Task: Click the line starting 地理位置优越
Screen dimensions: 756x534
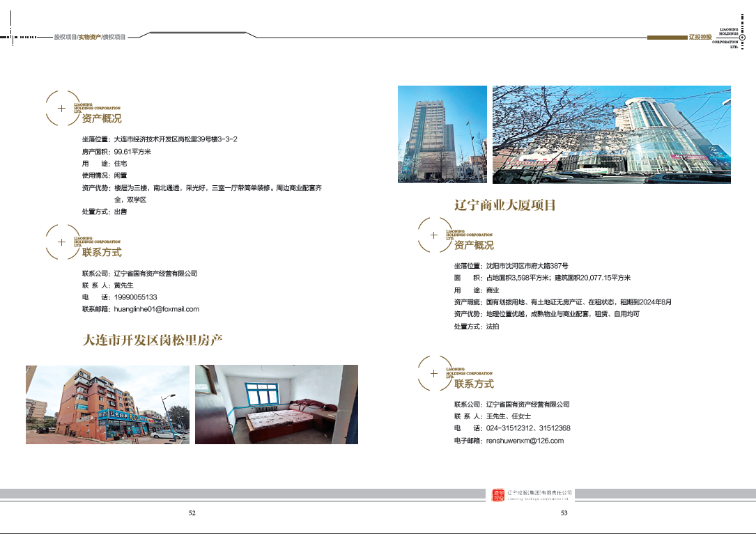Action: click(x=563, y=314)
